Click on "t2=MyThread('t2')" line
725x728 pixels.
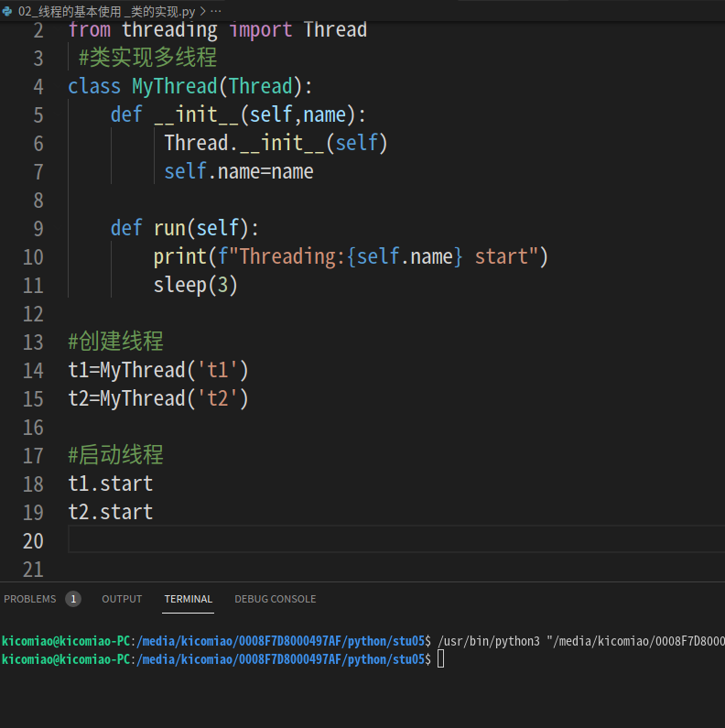[x=158, y=399]
